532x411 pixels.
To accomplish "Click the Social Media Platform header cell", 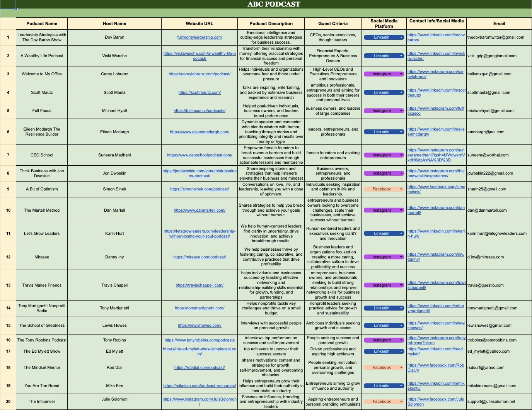I will pos(384,24).
